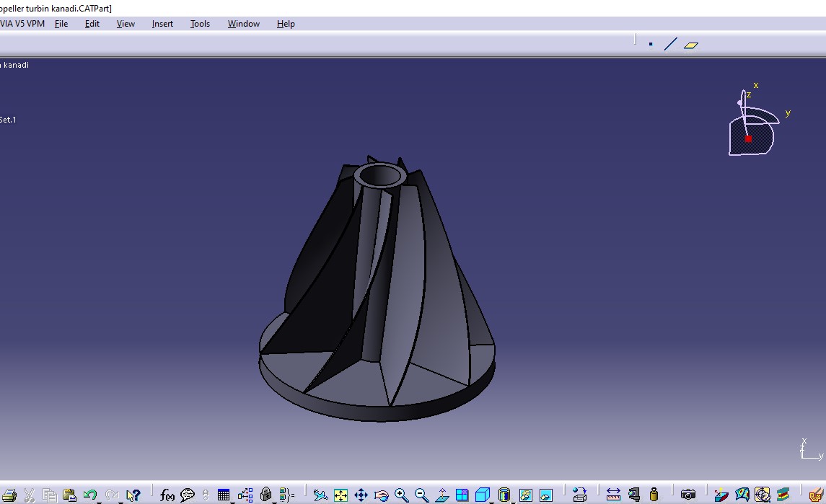The height and width of the screenshot is (504, 826).
Task: Click the Zoom In magnifier
Action: click(401, 495)
